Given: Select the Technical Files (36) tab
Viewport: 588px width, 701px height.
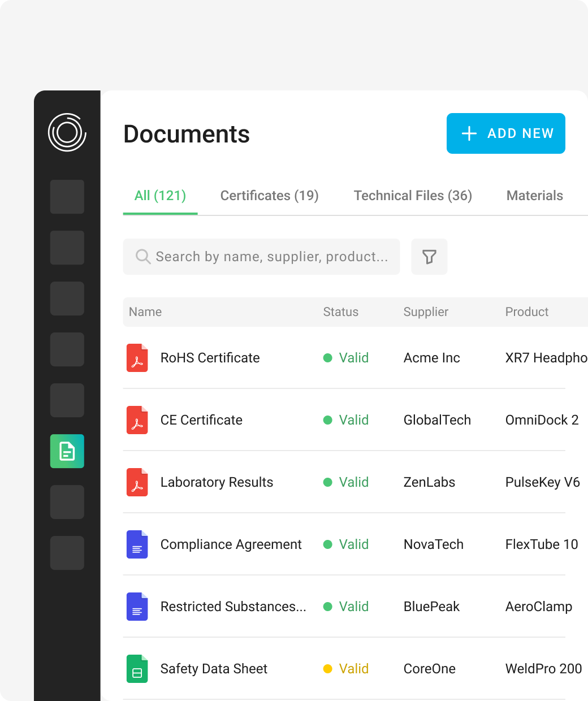Looking at the screenshot, I should 413,196.
